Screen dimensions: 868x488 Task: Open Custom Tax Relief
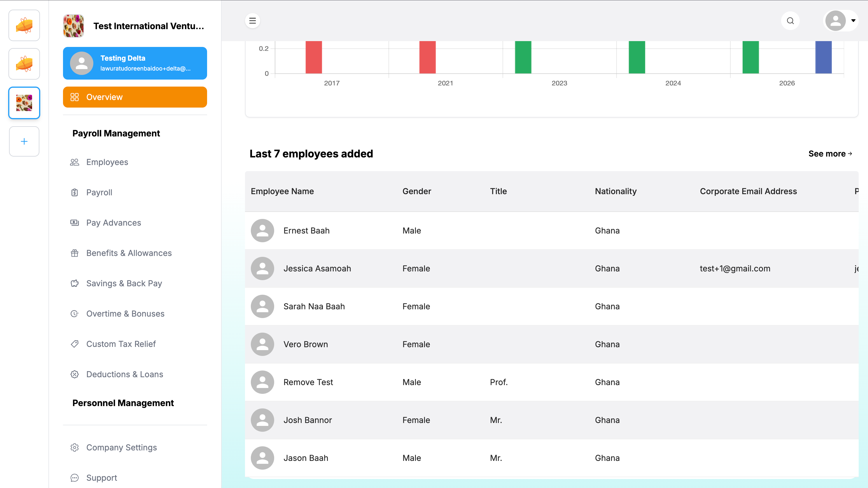pyautogui.click(x=121, y=344)
